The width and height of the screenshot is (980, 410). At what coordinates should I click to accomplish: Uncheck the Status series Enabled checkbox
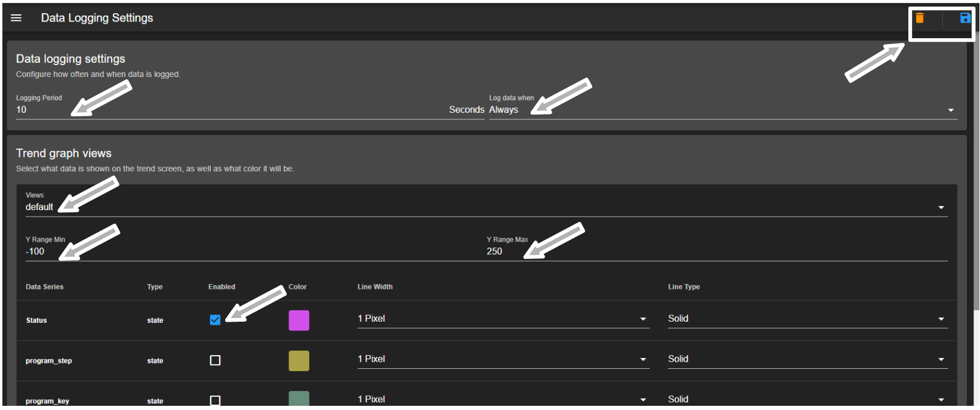(x=215, y=320)
